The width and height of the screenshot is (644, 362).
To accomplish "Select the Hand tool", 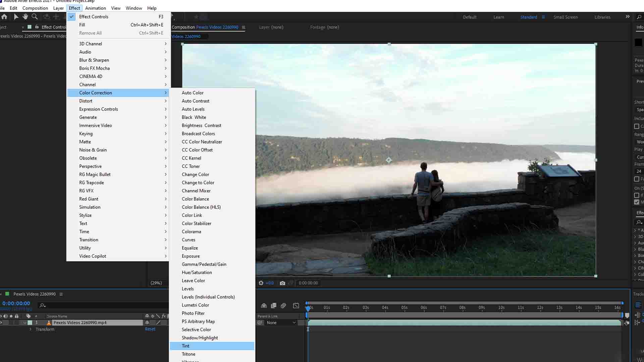I will tap(25, 17).
